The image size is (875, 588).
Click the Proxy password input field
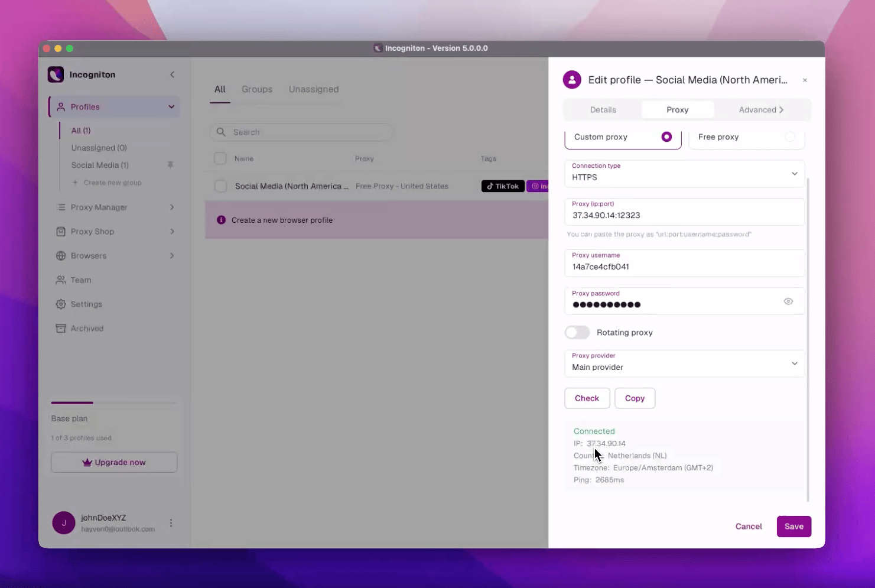click(x=685, y=301)
